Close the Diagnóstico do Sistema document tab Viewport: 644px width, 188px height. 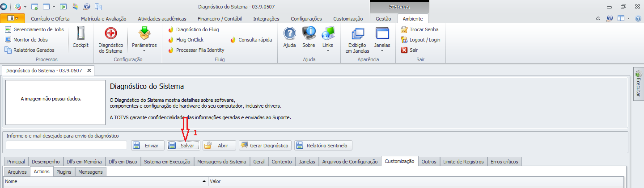(x=89, y=71)
